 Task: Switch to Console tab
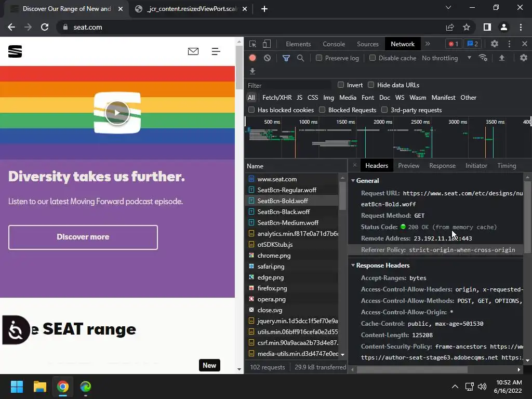(334, 44)
